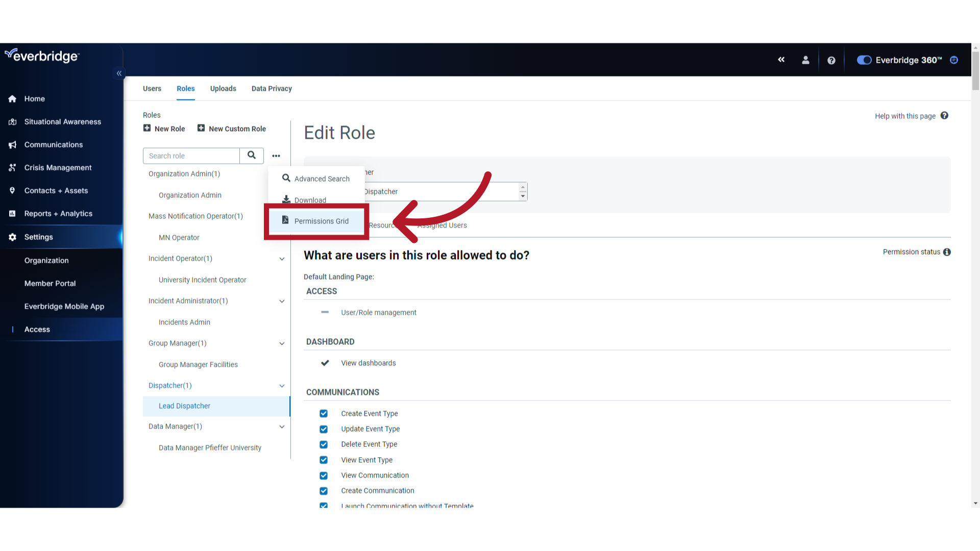Select the Lead Dispatcher tree item
The width and height of the screenshot is (980, 551).
(x=185, y=406)
